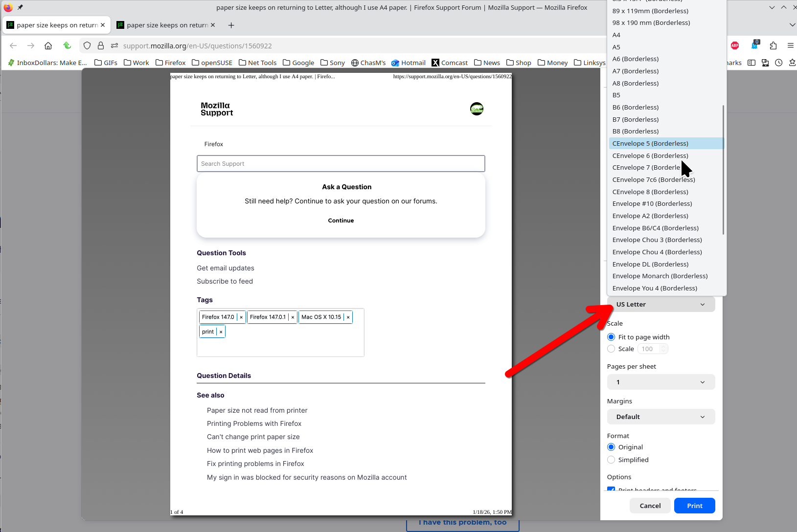Open the InboxDollars bookmark
The image size is (797, 532).
coord(47,63)
